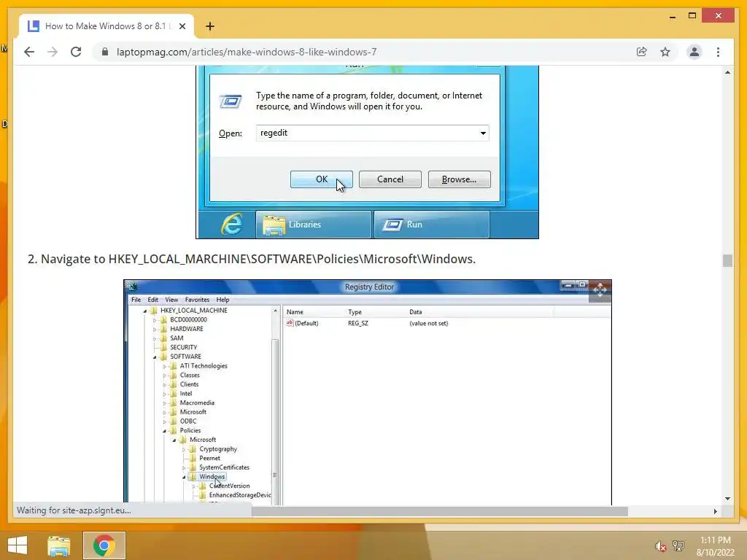Collapse the SOFTWARE registry key arrow
The width and height of the screenshot is (747, 560).
[155, 357]
